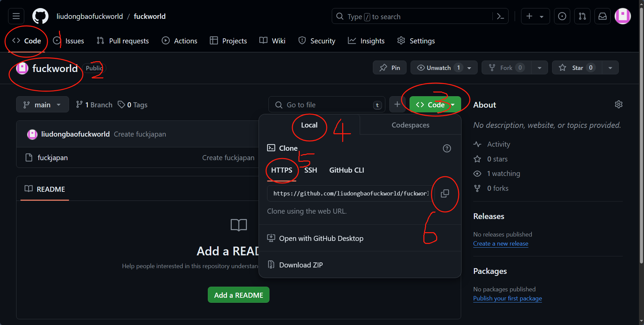644x325 pixels.
Task: Select the HTTPS clone option
Action: 282,170
